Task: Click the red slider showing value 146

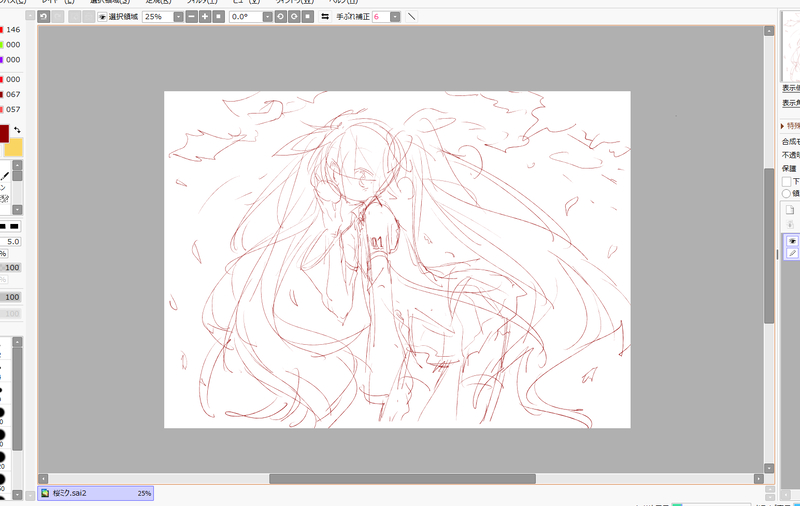Action: tap(2, 30)
